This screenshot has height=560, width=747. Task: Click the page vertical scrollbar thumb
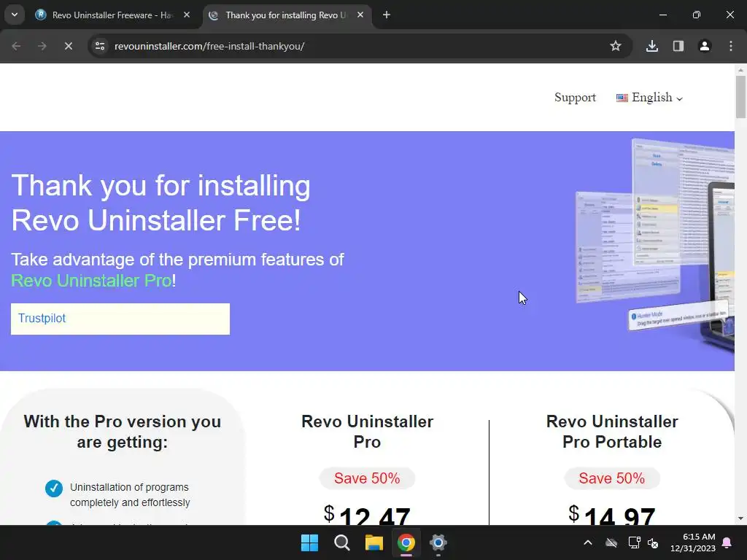(x=740, y=97)
